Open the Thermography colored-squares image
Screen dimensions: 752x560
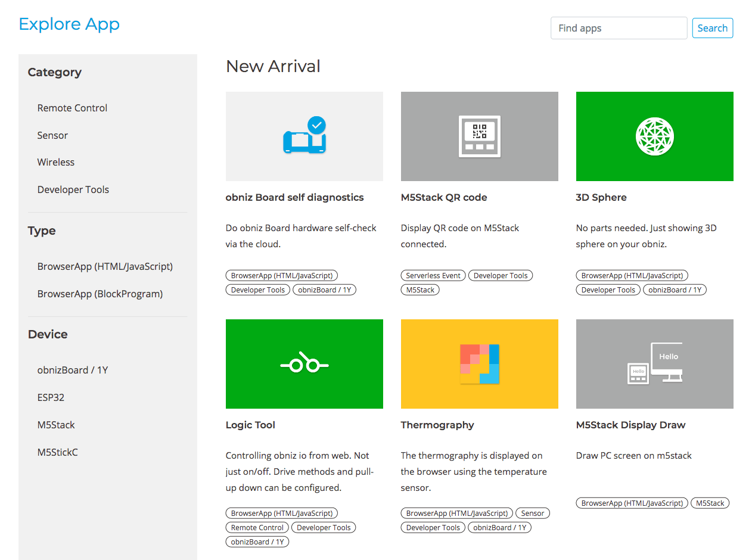[480, 364]
